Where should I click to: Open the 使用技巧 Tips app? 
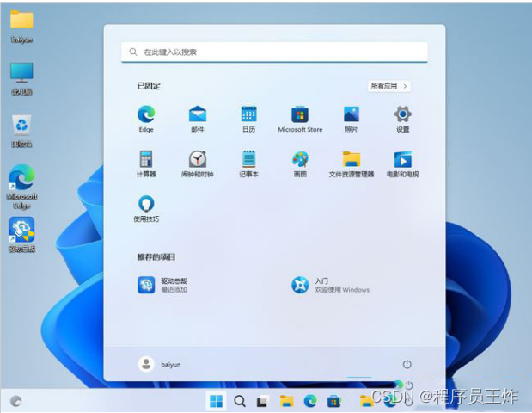click(x=146, y=209)
